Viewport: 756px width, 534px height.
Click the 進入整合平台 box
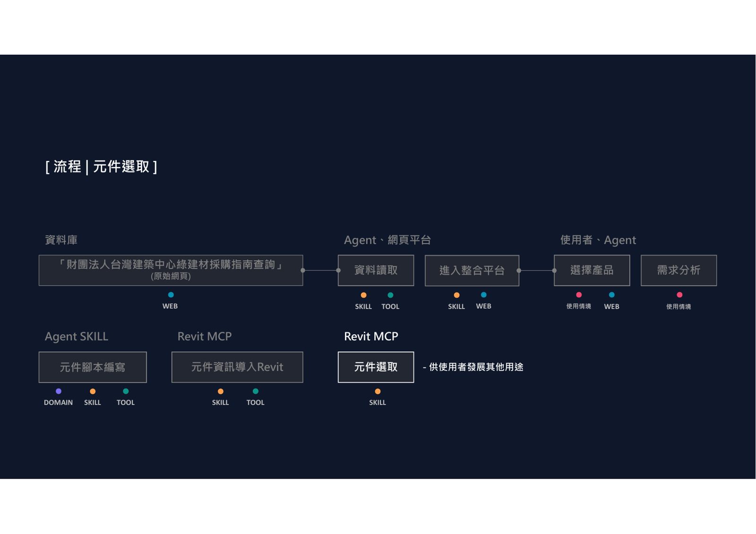click(472, 271)
